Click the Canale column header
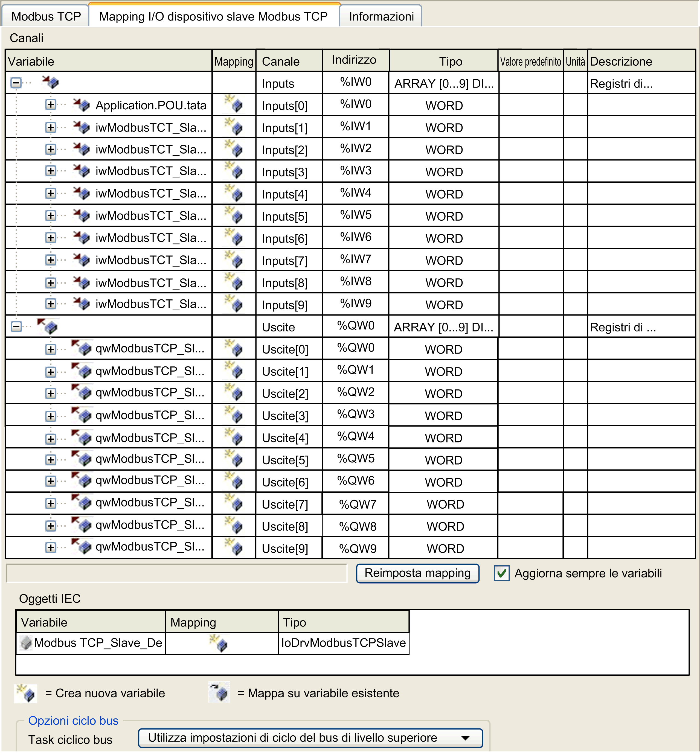 click(x=289, y=61)
